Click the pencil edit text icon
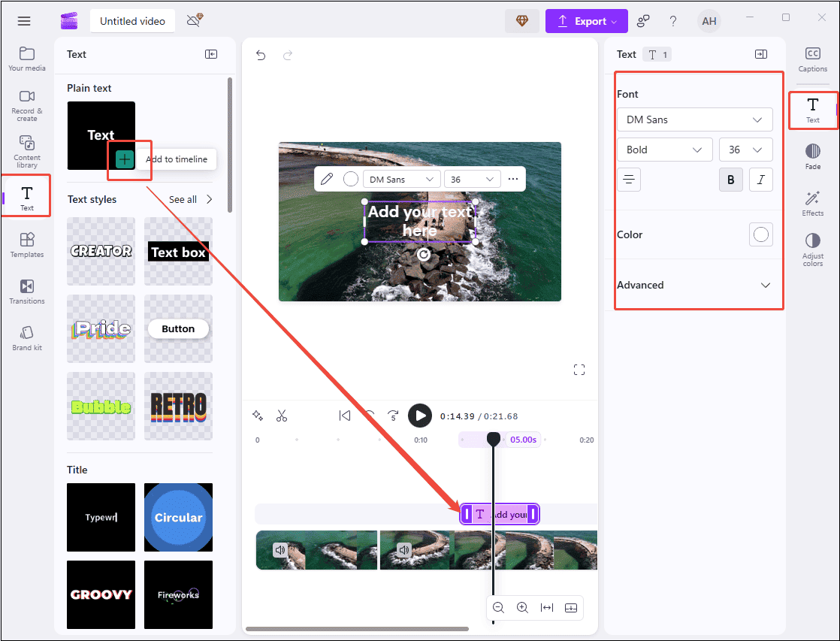The width and height of the screenshot is (840, 641). click(327, 179)
